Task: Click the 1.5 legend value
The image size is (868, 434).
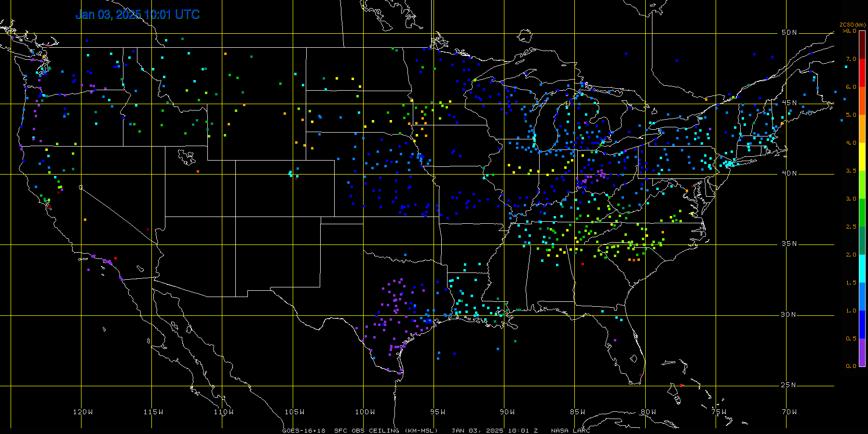Action: point(851,283)
